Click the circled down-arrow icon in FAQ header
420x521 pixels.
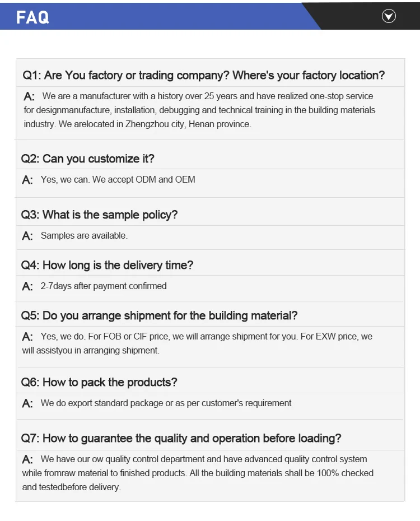[389, 16]
